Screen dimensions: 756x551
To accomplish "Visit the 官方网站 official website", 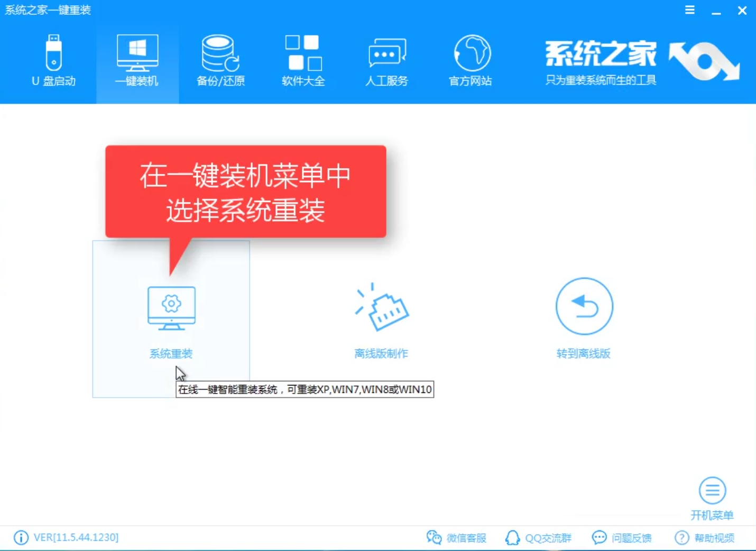I will (x=469, y=59).
